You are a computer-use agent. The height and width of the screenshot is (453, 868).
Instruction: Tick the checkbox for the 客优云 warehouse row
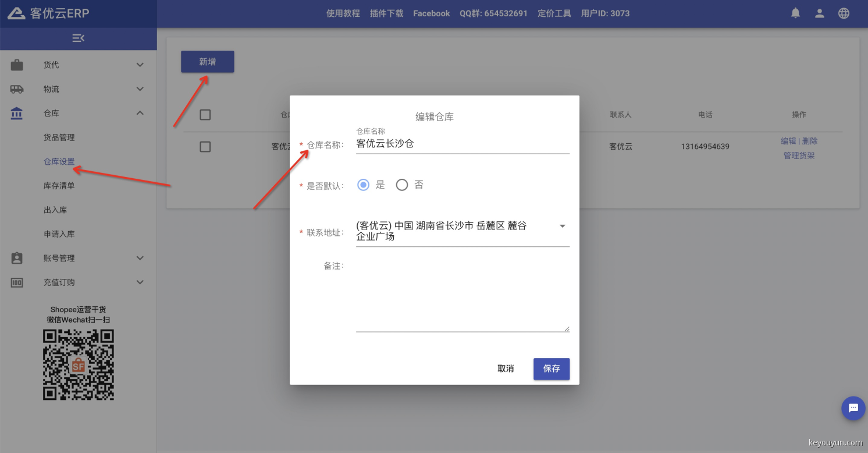tap(205, 147)
